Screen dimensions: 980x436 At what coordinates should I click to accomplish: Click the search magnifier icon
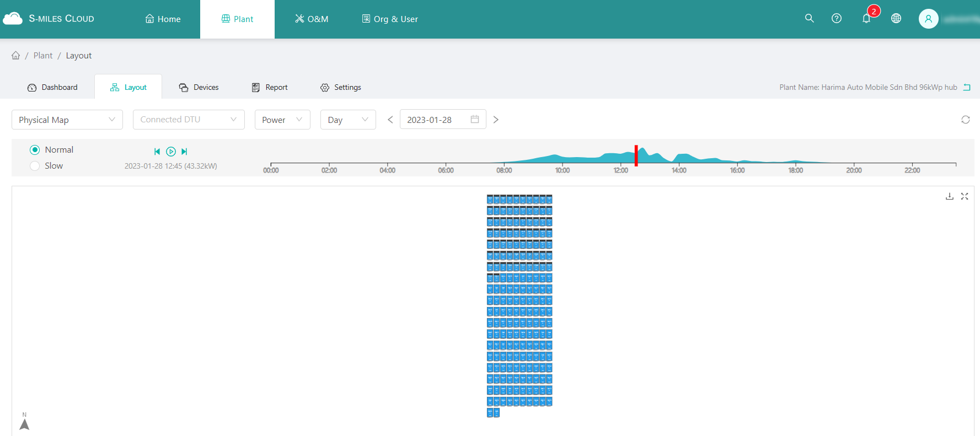(809, 18)
